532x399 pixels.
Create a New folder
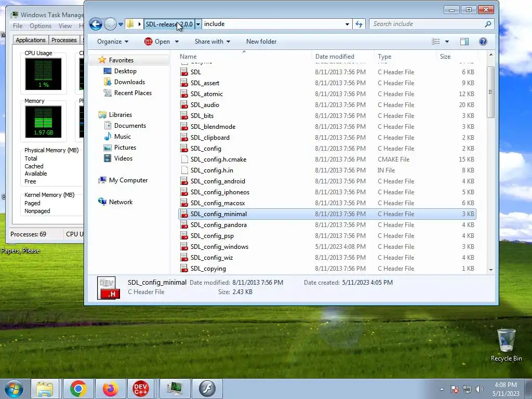(261, 42)
